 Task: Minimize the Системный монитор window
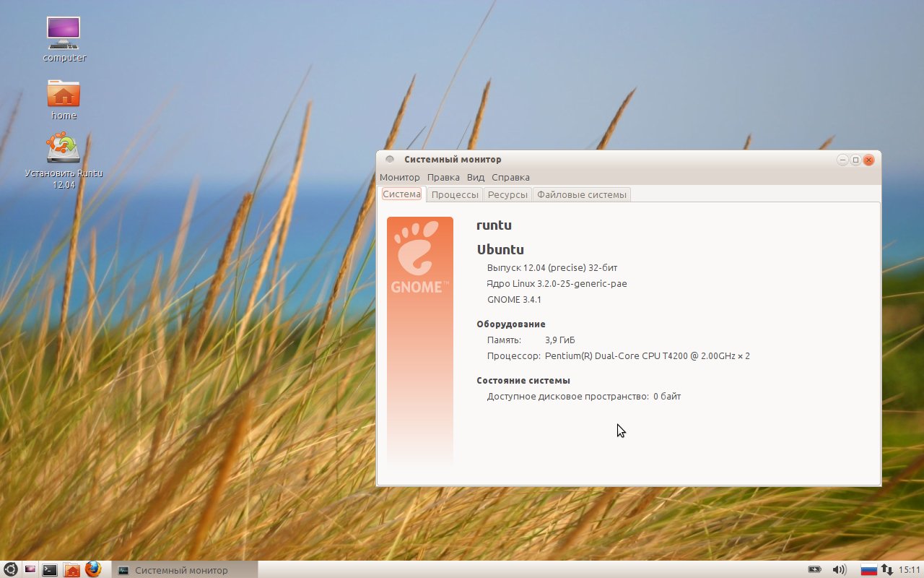click(842, 160)
